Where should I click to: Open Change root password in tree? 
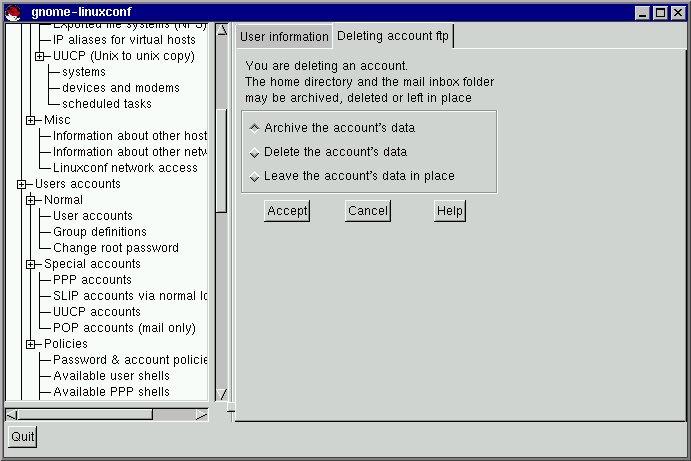click(115, 248)
